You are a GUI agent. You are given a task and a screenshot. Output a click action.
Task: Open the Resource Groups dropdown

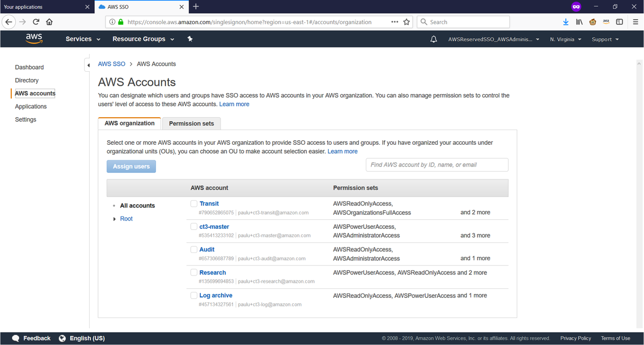coord(144,39)
